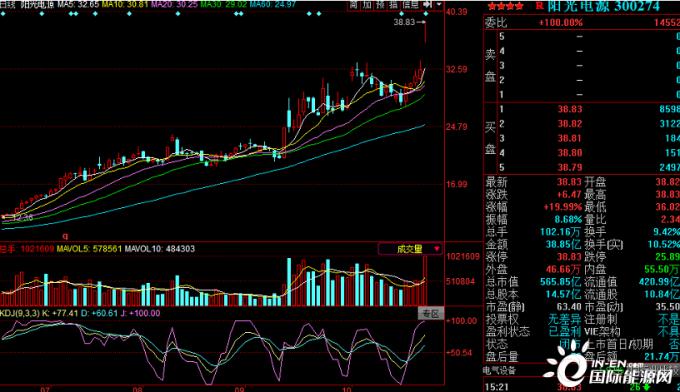Viewport: 680px width, 392px height.
Task: Click the 电气设备 sector link
Action: (499, 370)
